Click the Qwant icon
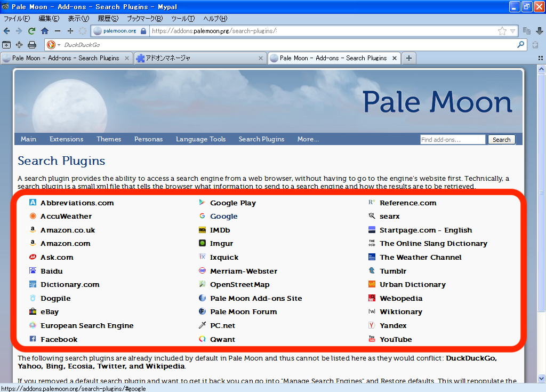This screenshot has width=546, height=392. (x=202, y=339)
